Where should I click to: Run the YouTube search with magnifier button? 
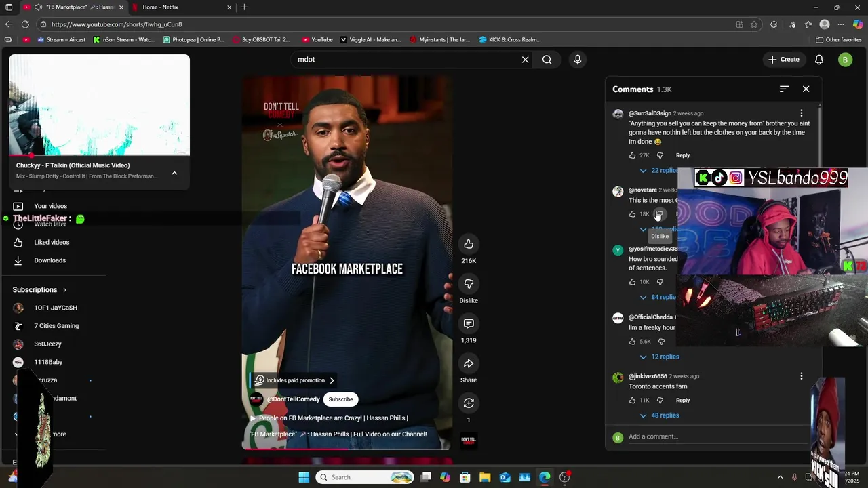pyautogui.click(x=547, y=60)
